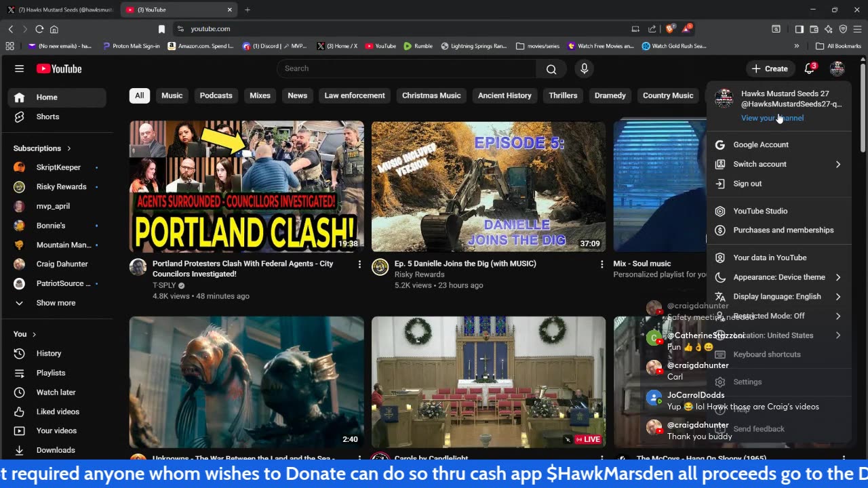The height and width of the screenshot is (488, 868).
Task: Play the Carols by Candlelight live thumbnail
Action: (488, 382)
